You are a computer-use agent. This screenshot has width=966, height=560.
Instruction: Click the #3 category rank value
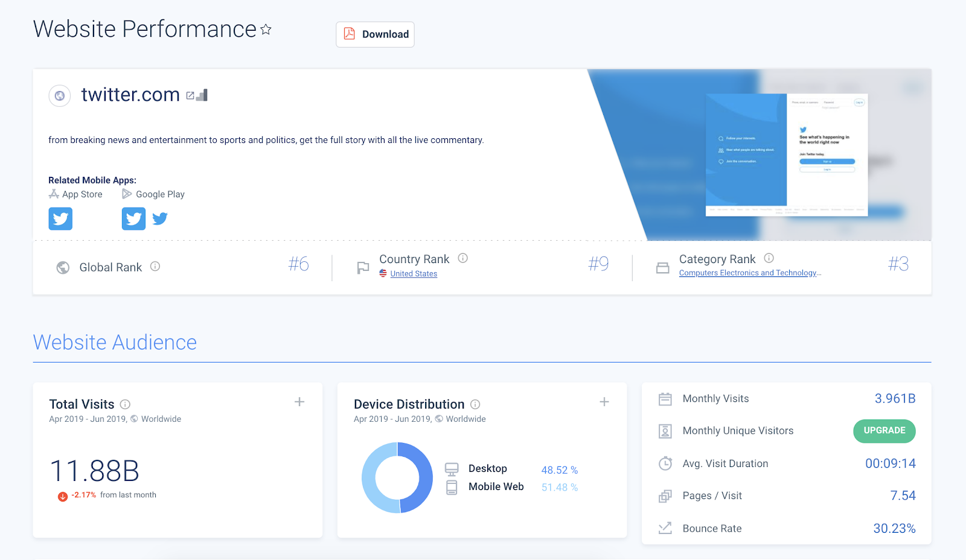(x=898, y=264)
